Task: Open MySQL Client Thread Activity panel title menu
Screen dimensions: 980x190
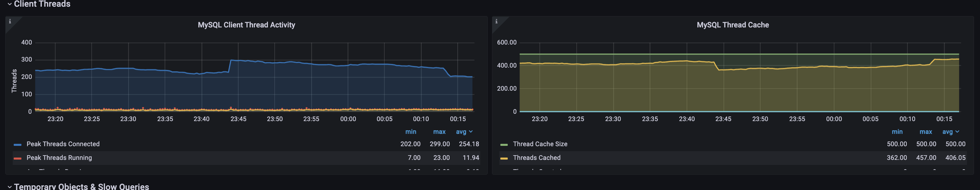Action: 246,25
